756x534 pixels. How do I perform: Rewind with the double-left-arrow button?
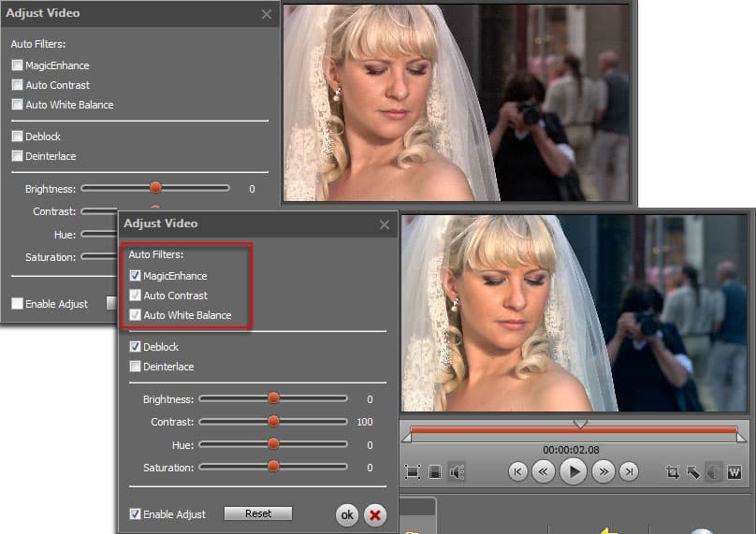tap(544, 471)
